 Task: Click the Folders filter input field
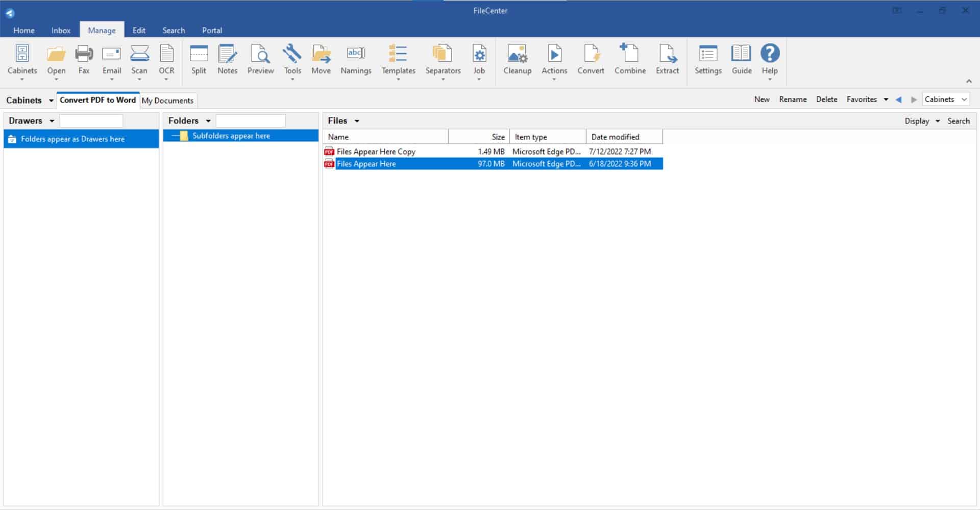point(251,121)
